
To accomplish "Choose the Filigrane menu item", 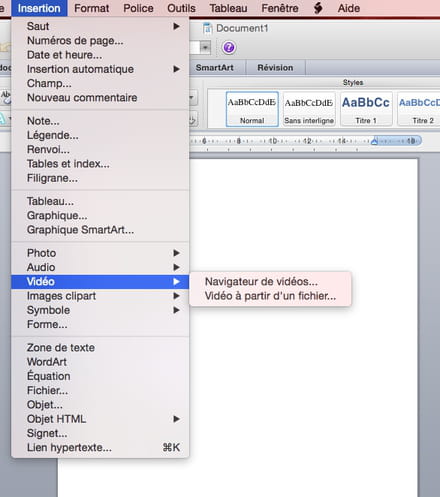I will point(100,178).
